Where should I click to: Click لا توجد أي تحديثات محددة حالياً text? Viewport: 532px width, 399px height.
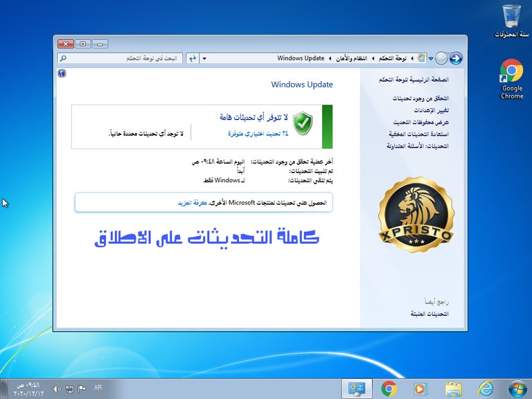pyautogui.click(x=146, y=134)
